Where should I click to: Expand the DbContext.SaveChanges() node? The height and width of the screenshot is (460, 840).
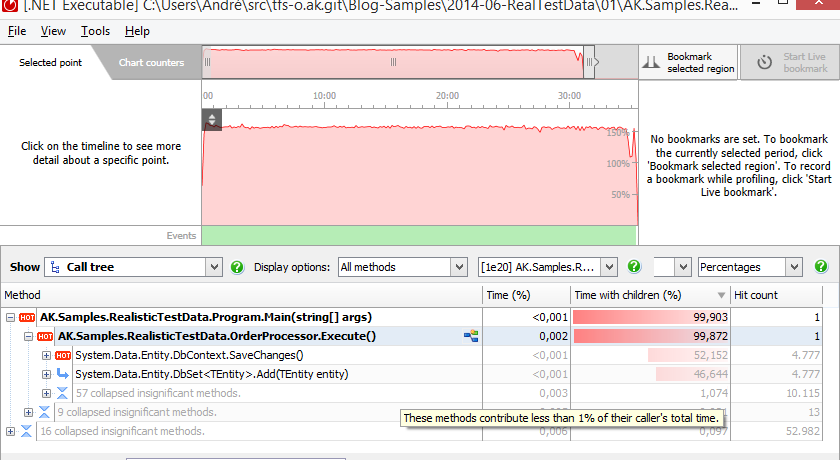click(46, 355)
